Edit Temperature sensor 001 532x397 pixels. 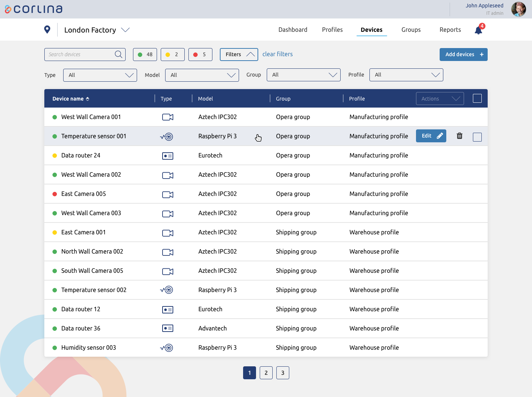(x=431, y=136)
